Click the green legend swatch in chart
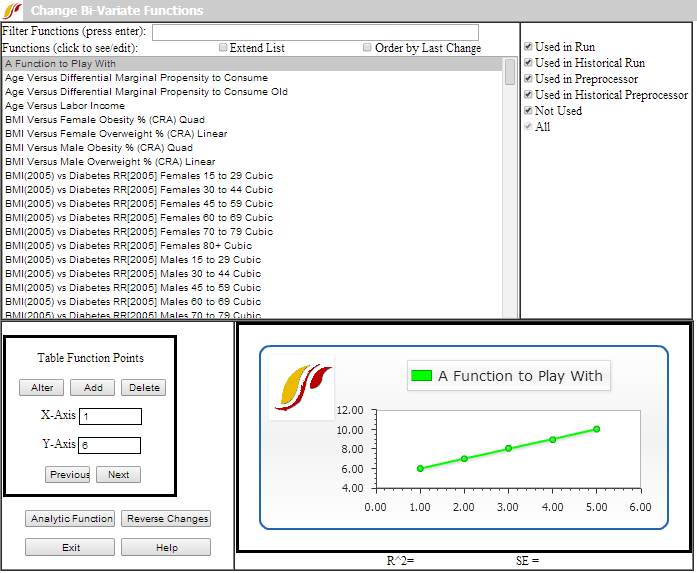 (421, 376)
